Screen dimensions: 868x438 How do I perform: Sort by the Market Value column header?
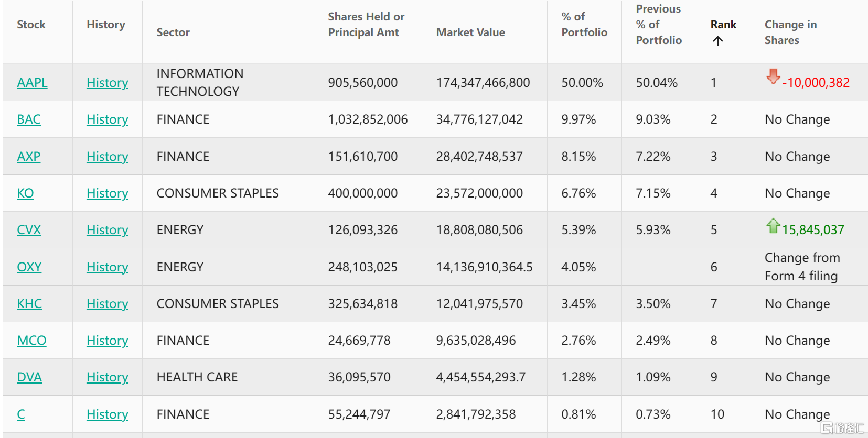[x=470, y=32]
